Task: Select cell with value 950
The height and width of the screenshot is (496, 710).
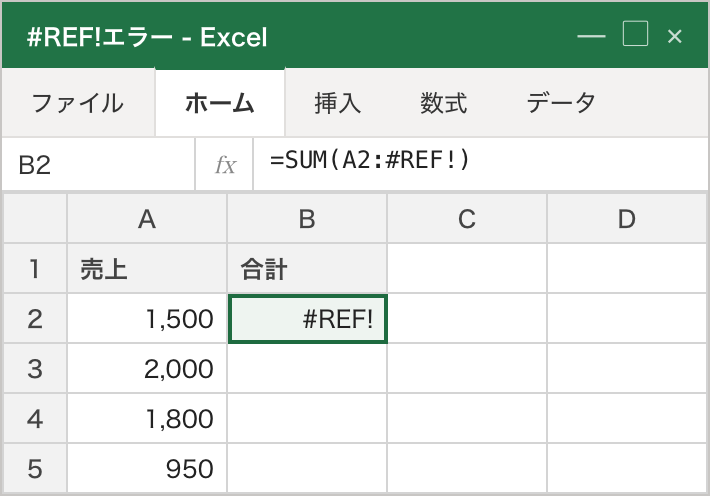Action: coord(147,468)
